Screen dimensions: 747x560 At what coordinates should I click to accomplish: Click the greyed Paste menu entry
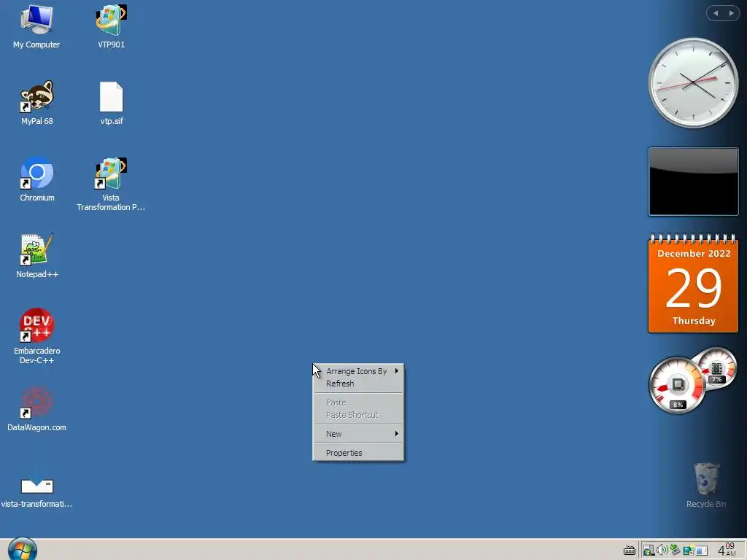358,402
